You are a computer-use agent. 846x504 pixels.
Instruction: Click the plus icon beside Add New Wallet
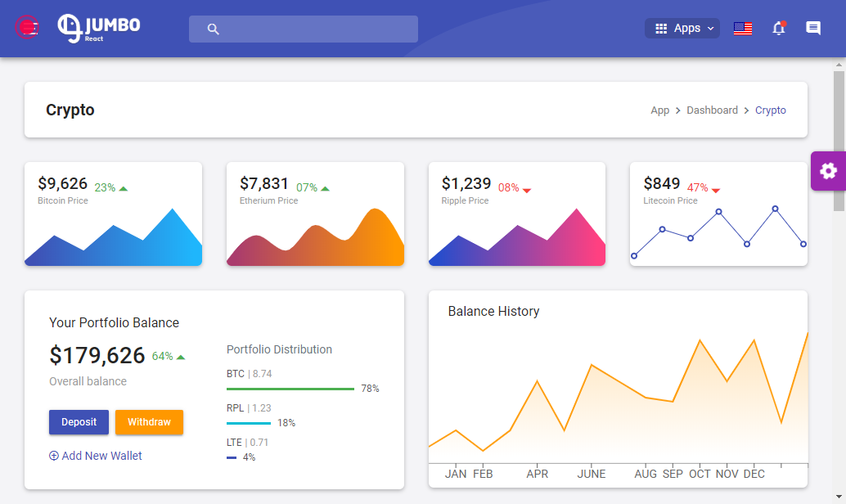(54, 456)
